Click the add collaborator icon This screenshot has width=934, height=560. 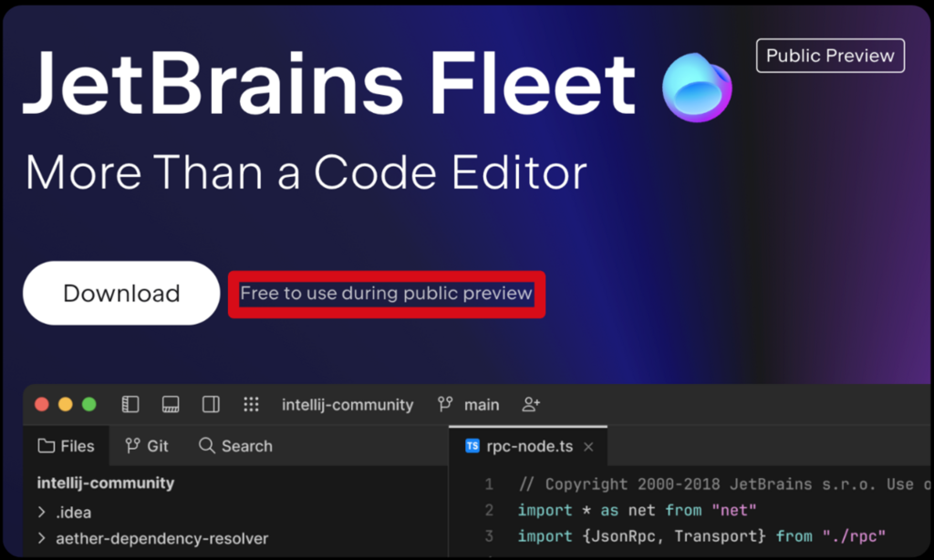(x=531, y=405)
